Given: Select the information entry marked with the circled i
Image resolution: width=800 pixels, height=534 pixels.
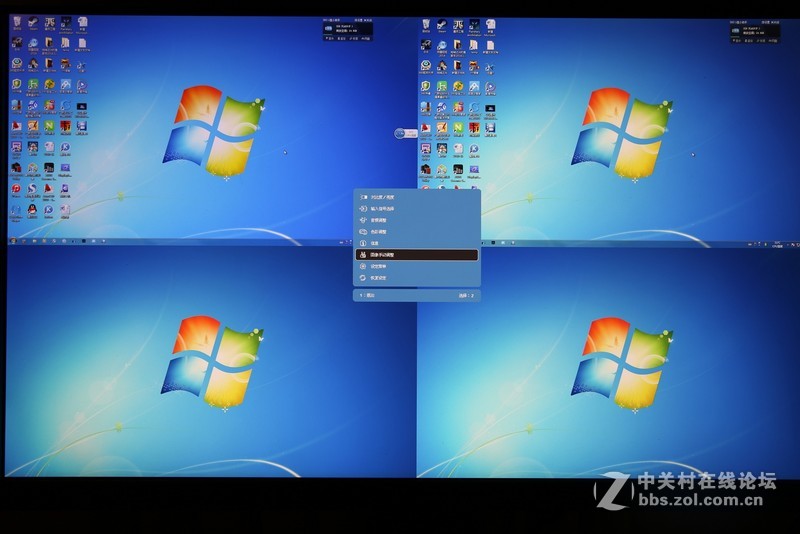Looking at the screenshot, I should (x=417, y=243).
